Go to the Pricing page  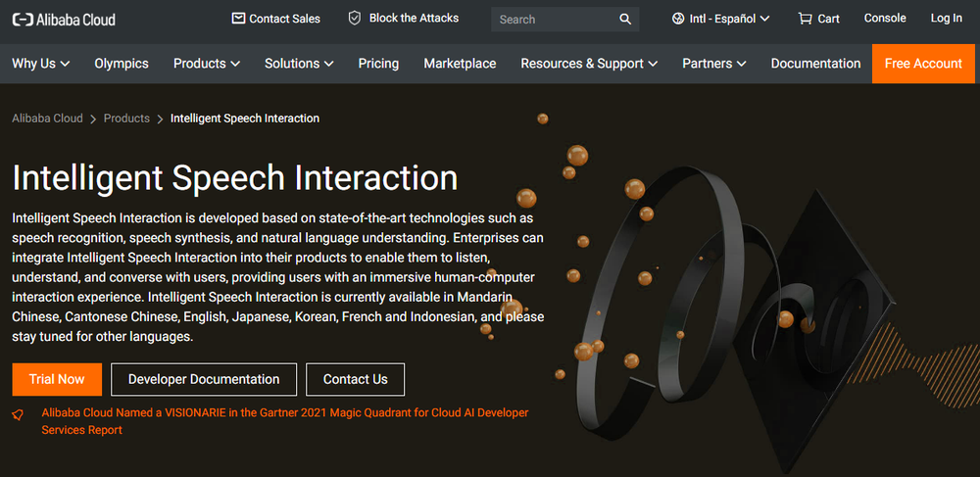coord(378,64)
